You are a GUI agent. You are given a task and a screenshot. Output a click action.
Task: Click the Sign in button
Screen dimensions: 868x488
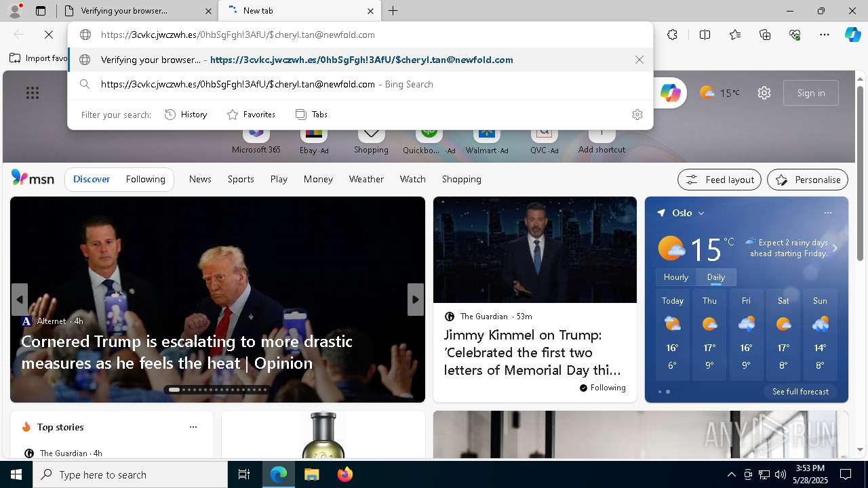pyautogui.click(x=811, y=93)
